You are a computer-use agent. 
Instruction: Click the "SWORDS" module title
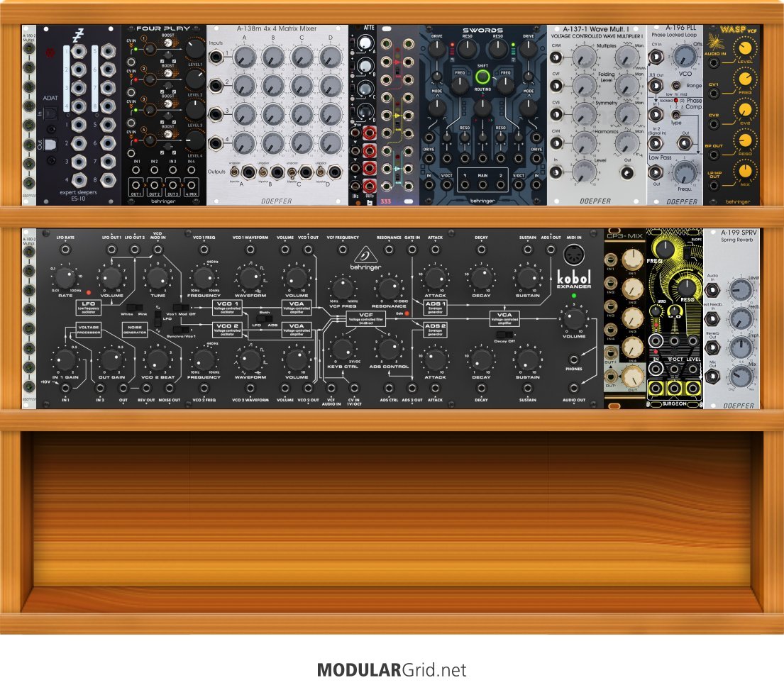pos(482,30)
